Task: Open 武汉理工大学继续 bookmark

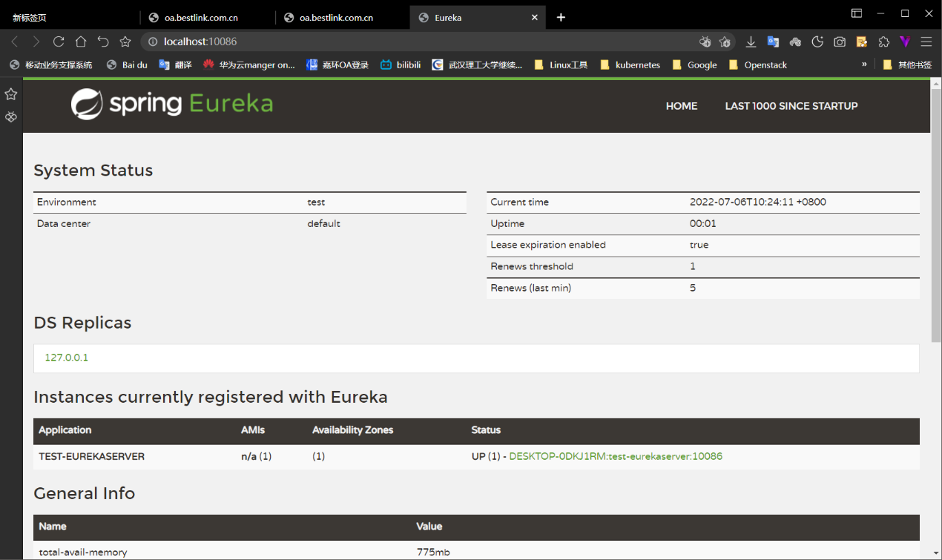Action: click(477, 65)
